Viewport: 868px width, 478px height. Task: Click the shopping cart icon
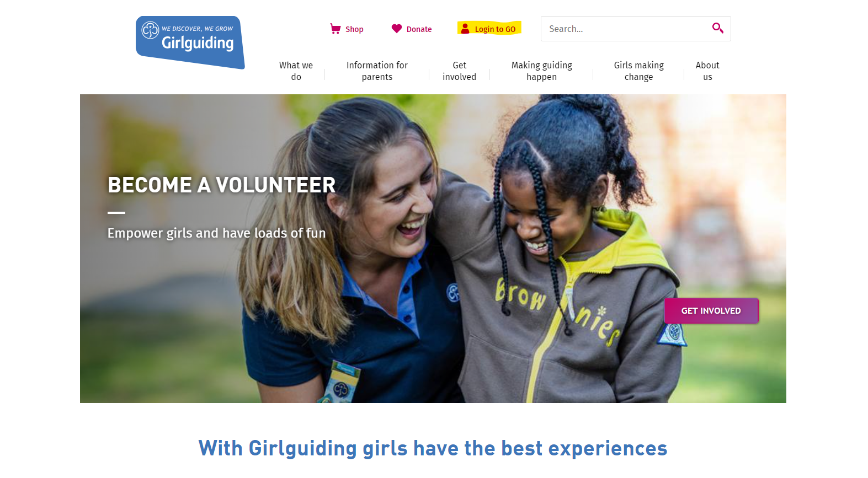pos(335,29)
